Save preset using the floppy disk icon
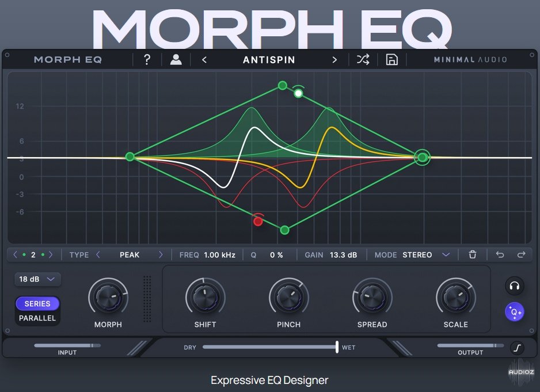Screen dimensions: 540x392 pyautogui.click(x=392, y=60)
